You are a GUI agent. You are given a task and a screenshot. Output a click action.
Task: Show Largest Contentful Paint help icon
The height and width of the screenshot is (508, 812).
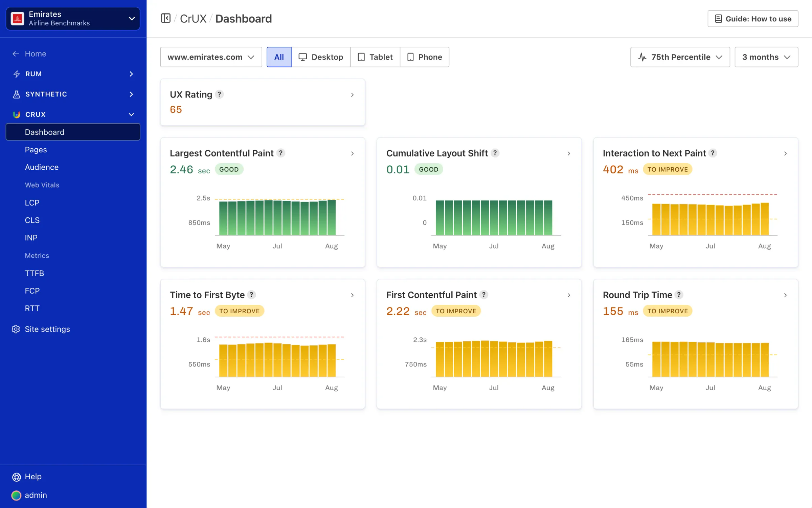pos(280,153)
